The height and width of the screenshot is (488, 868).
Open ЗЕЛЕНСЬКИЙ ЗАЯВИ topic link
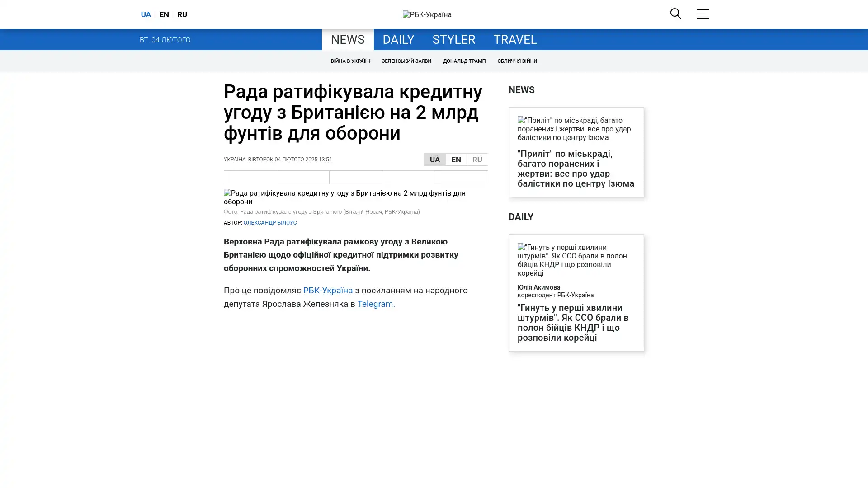(406, 61)
